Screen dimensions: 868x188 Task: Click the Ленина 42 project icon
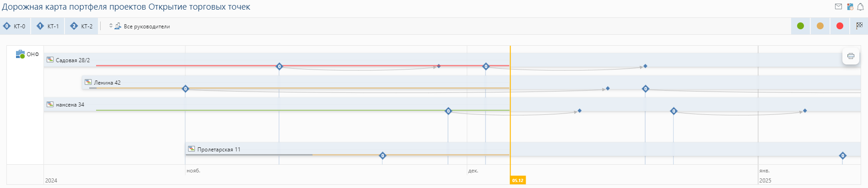(88, 82)
